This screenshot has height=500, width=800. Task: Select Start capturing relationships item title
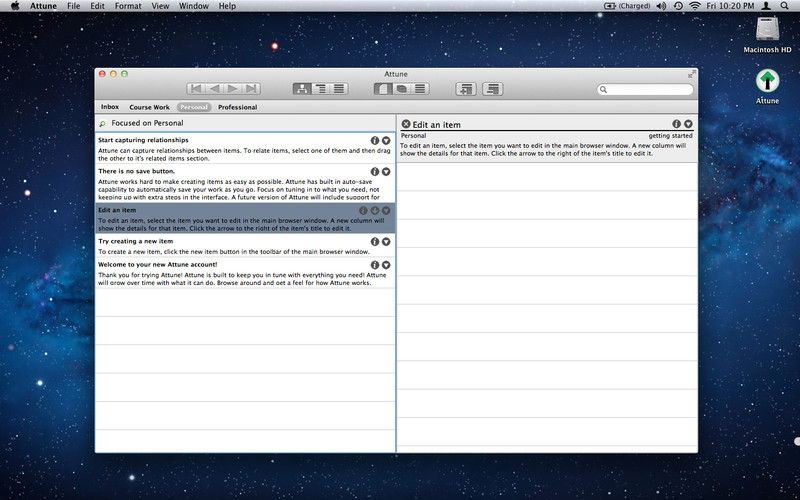[143, 140]
